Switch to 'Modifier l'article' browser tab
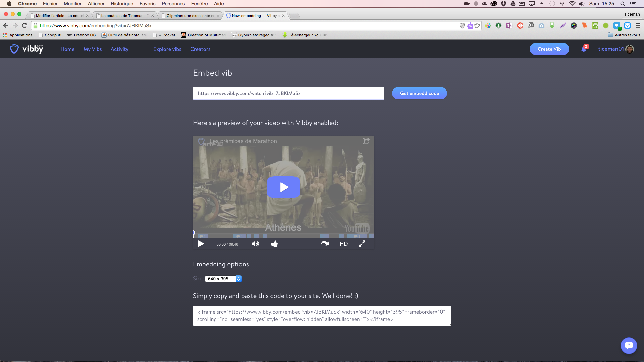The width and height of the screenshot is (644, 362). 59,16
